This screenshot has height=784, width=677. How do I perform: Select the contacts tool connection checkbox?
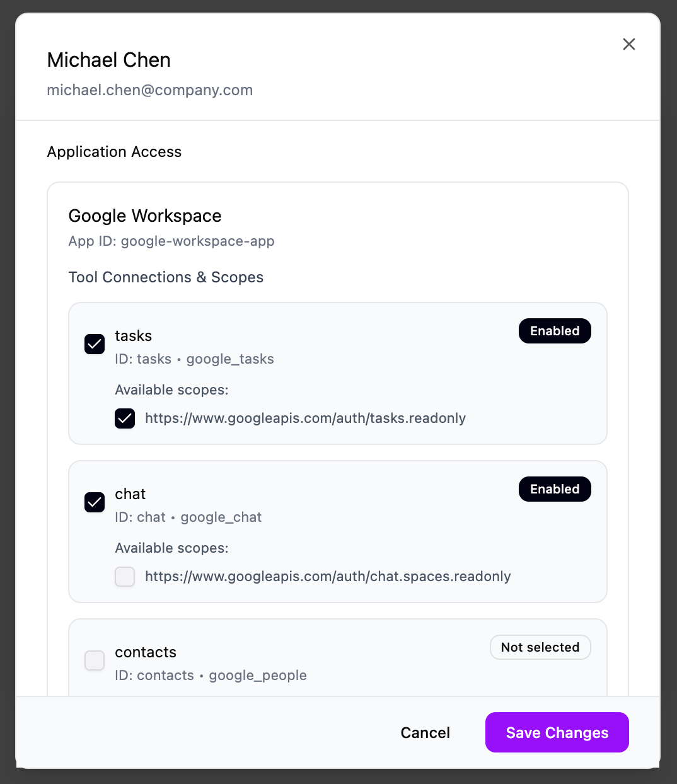click(95, 660)
